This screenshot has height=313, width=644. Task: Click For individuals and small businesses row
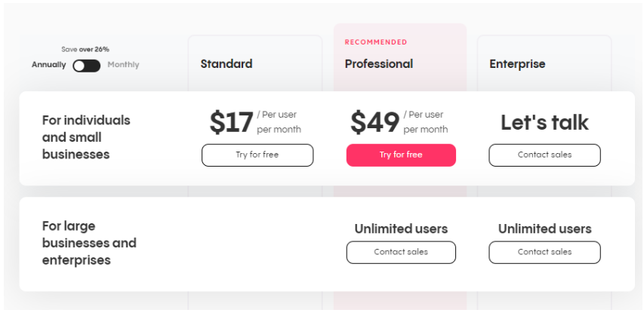86,137
